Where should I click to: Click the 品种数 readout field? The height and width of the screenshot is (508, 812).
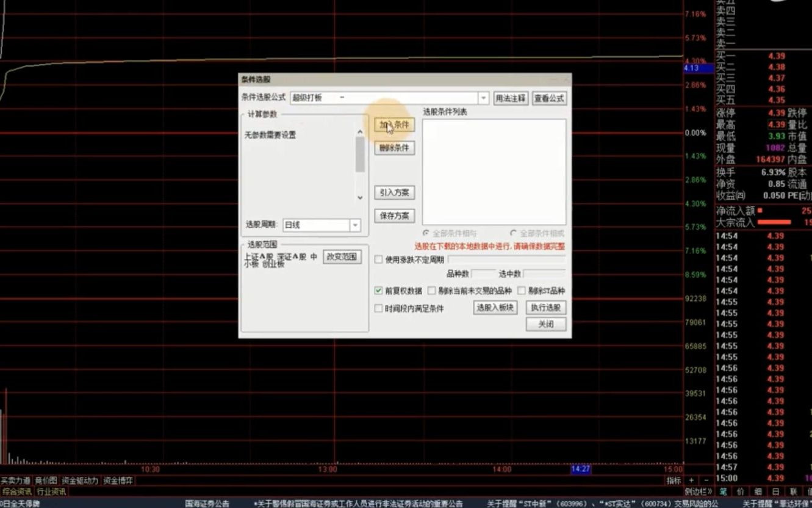(483, 274)
